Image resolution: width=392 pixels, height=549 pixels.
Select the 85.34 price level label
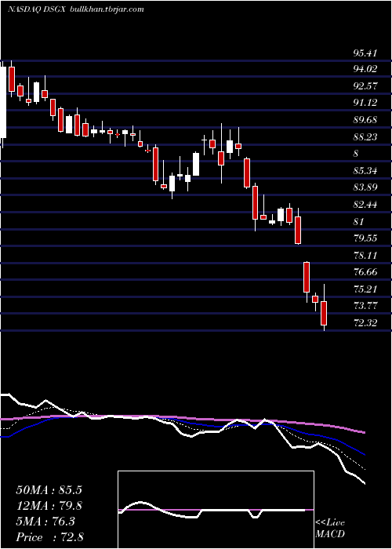point(365,171)
